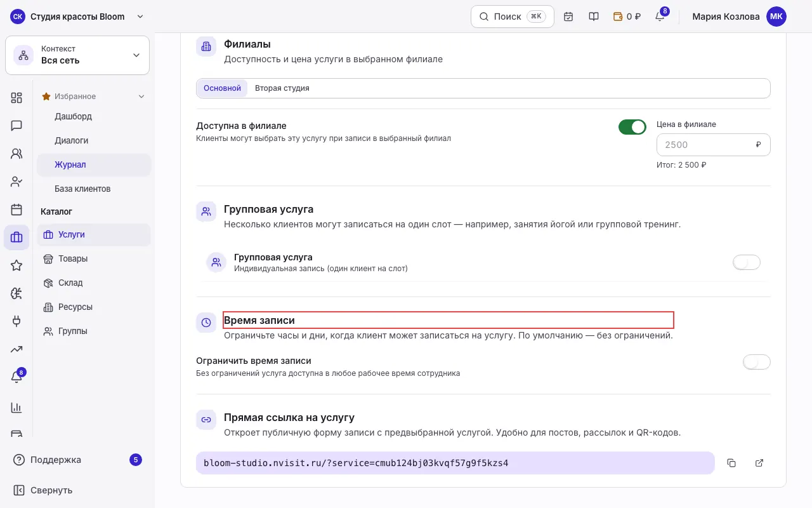Open the 'Контекст: Вся сеть' selector

tap(77, 55)
